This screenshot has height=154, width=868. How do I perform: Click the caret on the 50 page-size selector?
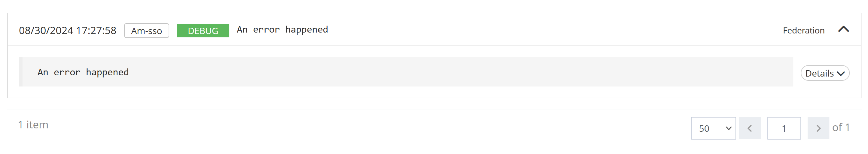click(x=729, y=128)
